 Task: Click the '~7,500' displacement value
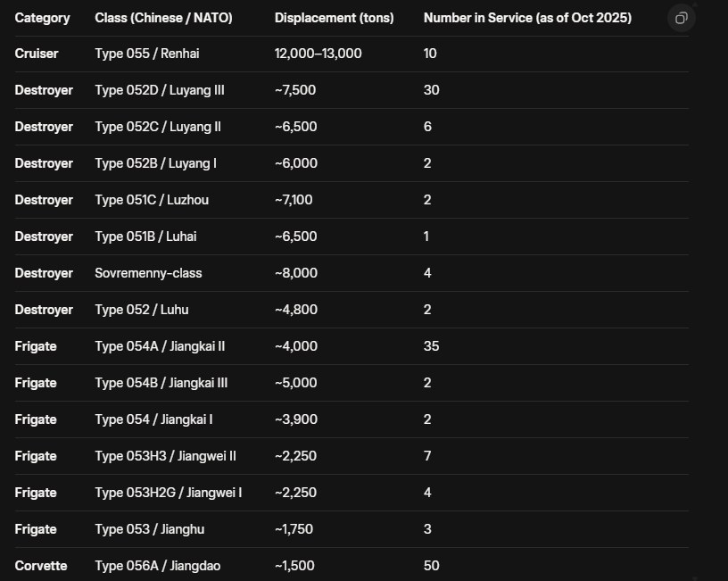(x=295, y=90)
